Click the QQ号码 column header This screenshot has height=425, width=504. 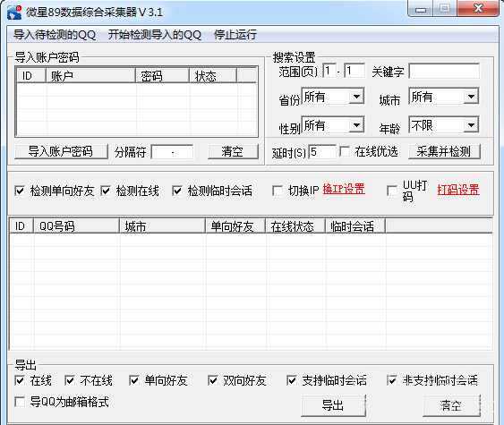(76, 226)
